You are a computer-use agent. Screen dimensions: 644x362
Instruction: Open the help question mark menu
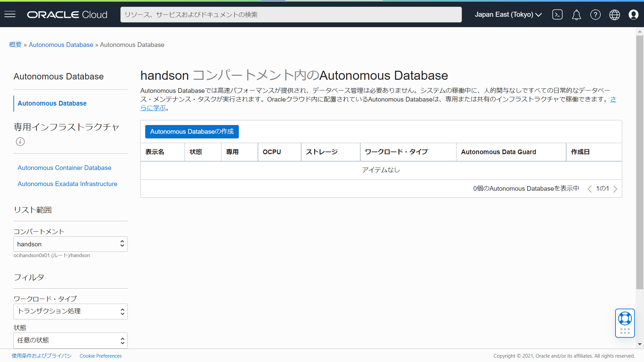[595, 14]
